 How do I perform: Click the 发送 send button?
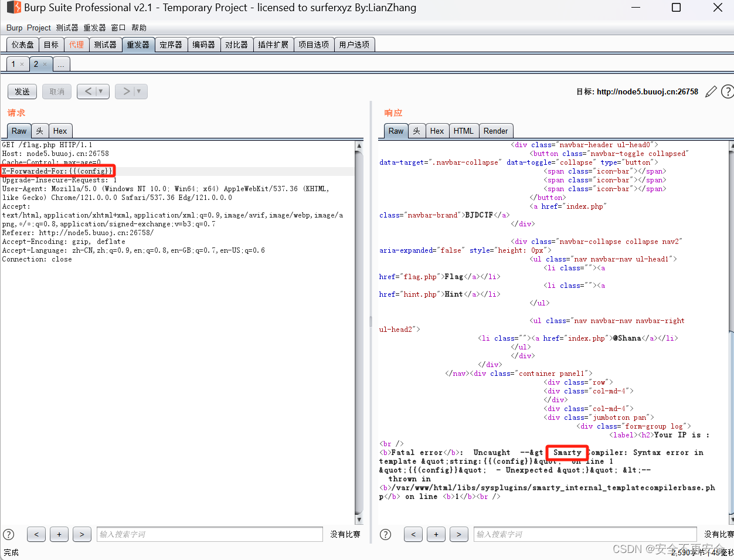22,91
